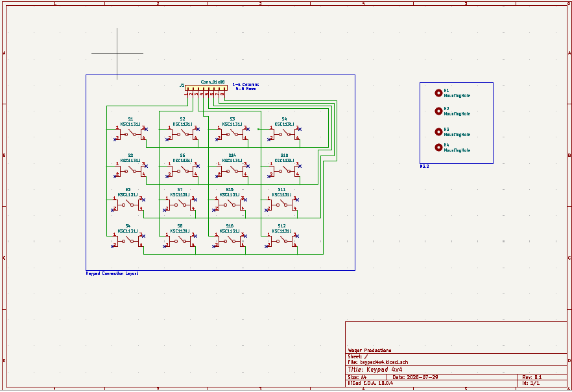Click the KSC1131J value under S14
This screenshot has height=392, width=572.
tap(232, 160)
